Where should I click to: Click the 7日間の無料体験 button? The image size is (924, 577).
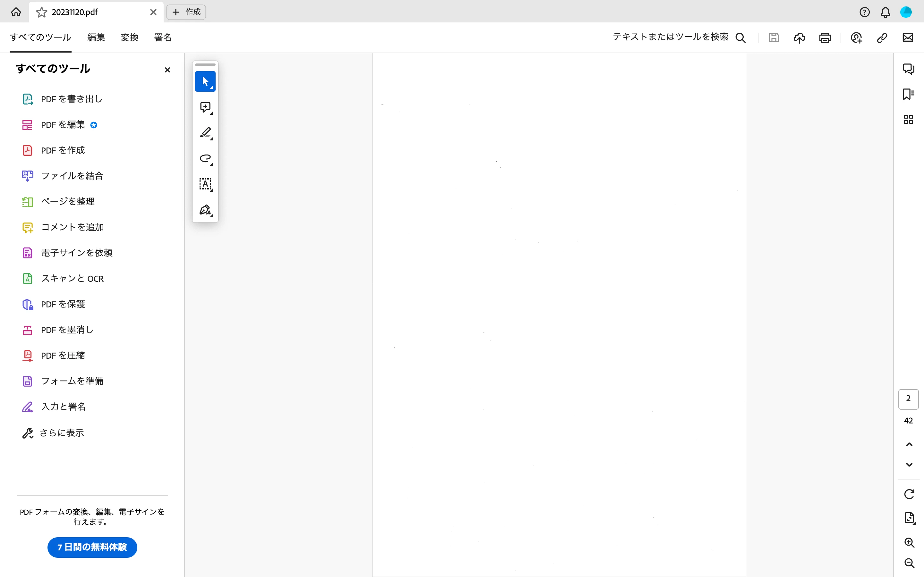(x=92, y=547)
